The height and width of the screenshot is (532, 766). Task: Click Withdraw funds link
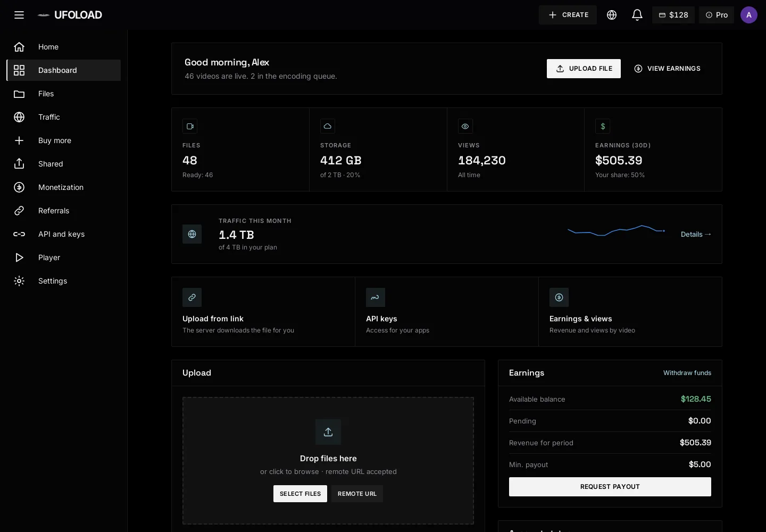tap(687, 373)
